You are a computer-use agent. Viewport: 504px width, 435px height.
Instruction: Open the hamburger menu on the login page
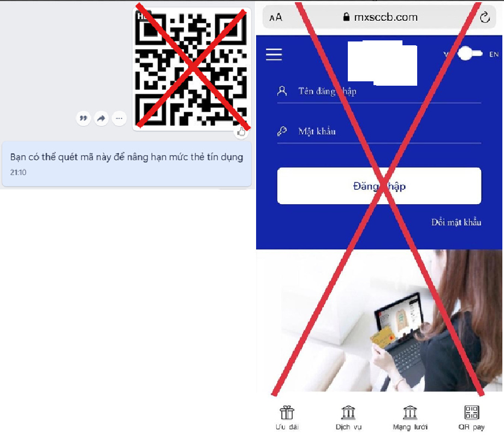coord(274,54)
